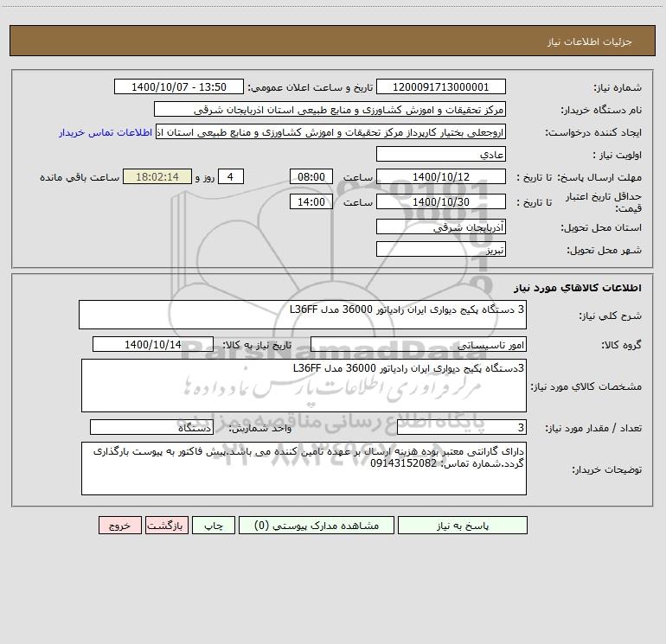Click the 'جزئیات اطلاعات نیاز' header title

point(590,41)
